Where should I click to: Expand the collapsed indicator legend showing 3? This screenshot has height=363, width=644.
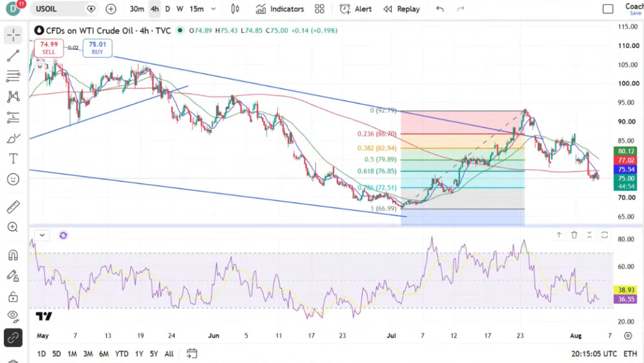coord(43,67)
